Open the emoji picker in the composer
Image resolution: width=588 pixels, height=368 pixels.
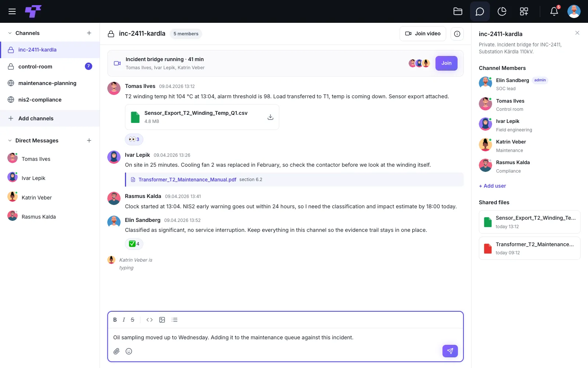129,351
